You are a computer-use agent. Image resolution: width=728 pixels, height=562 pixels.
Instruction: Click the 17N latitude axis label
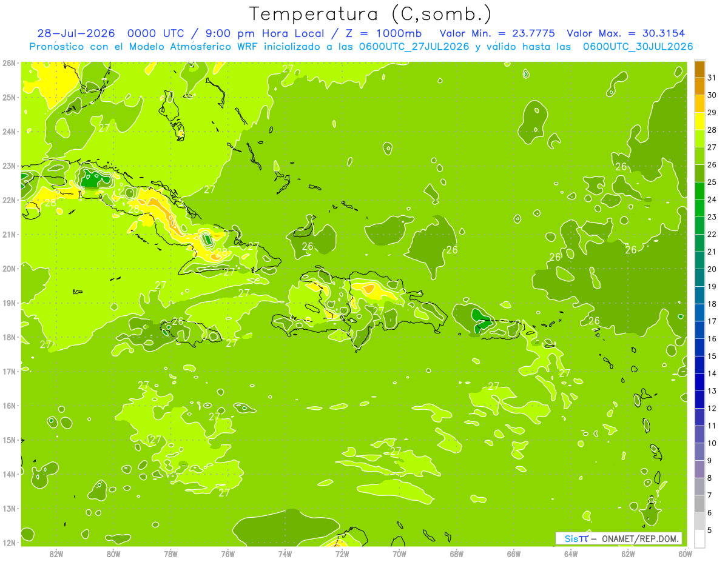[x=8, y=371]
